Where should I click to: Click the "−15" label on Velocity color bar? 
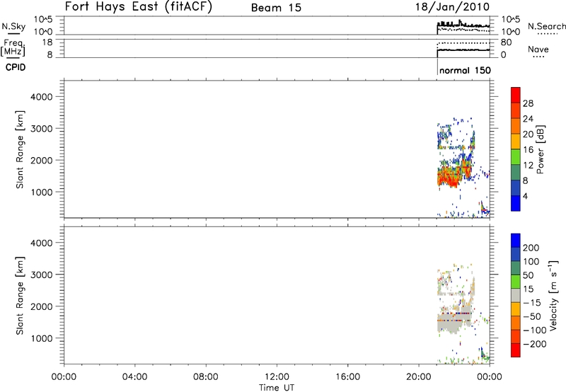point(531,303)
